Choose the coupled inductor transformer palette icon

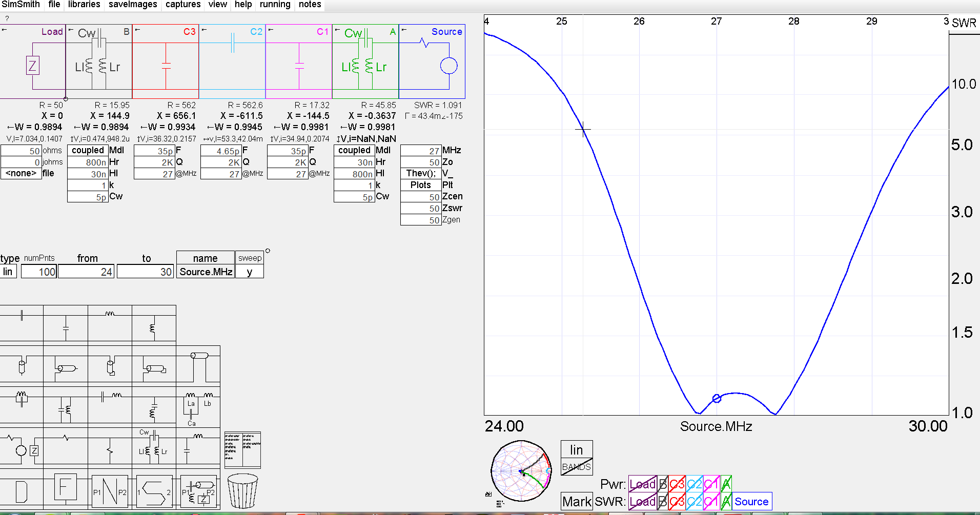pyautogui.click(x=153, y=446)
